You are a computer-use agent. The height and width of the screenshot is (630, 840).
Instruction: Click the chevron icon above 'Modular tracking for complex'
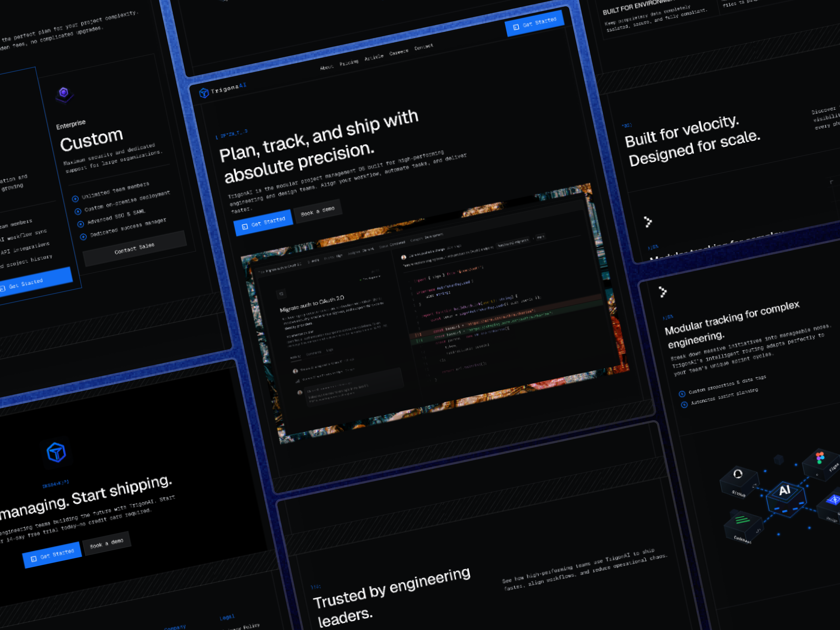click(663, 292)
